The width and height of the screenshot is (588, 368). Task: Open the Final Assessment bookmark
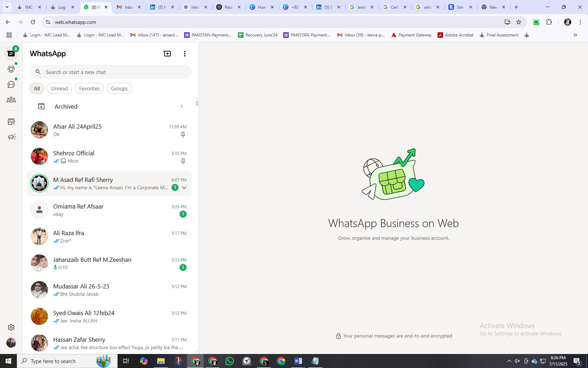point(499,35)
